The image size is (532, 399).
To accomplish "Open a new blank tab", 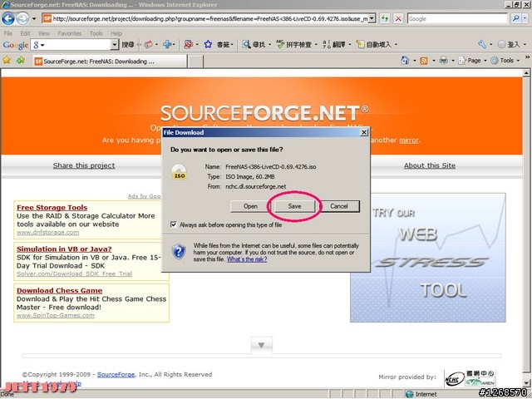I will click(196, 62).
